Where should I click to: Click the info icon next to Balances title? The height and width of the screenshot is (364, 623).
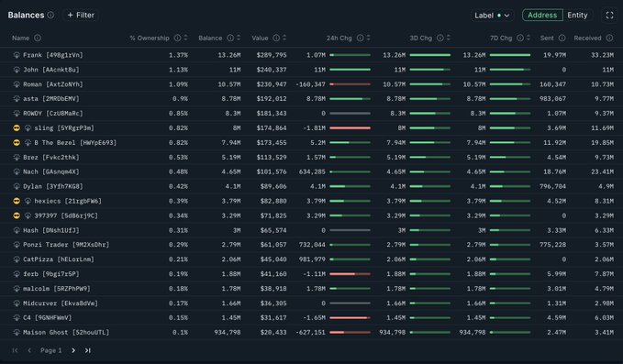click(x=50, y=15)
